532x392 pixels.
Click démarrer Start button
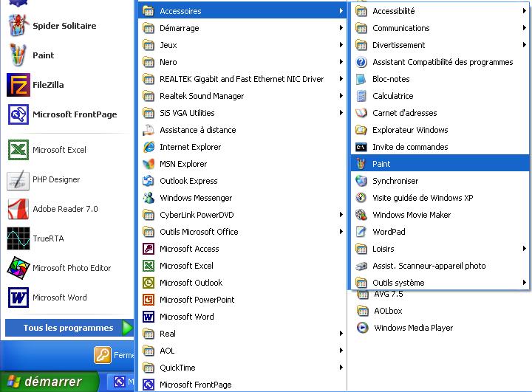point(50,382)
